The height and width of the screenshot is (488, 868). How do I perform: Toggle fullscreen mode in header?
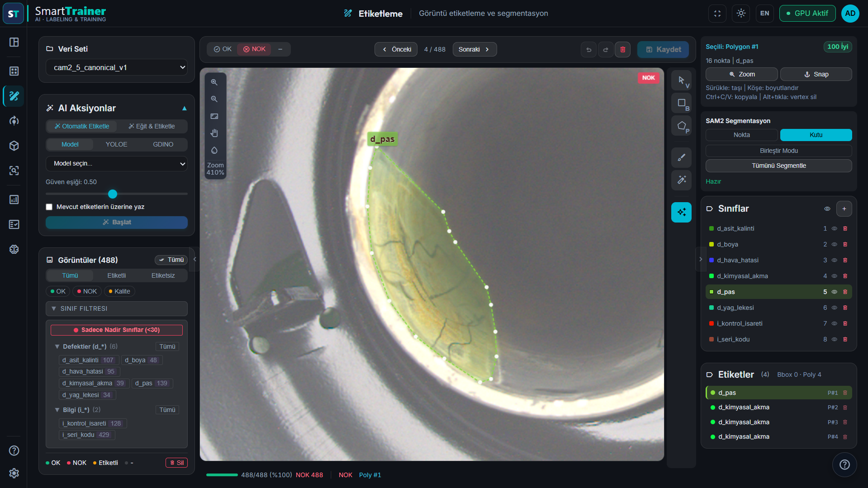click(717, 14)
